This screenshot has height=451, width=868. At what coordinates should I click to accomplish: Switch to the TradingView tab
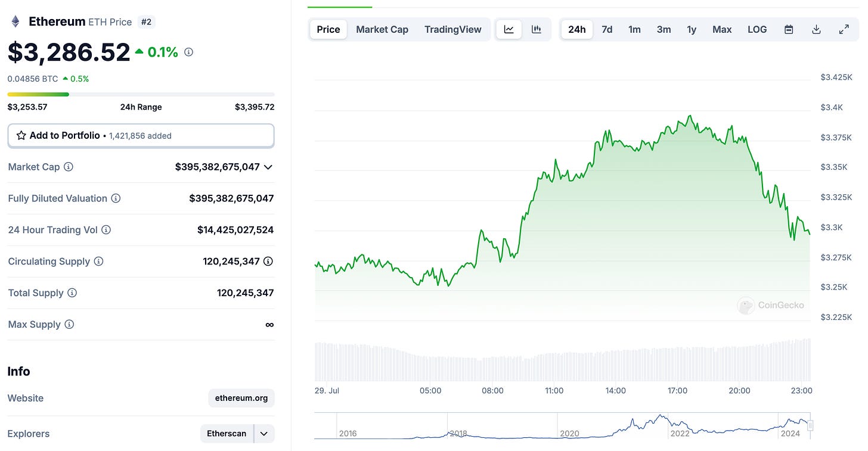tap(453, 29)
